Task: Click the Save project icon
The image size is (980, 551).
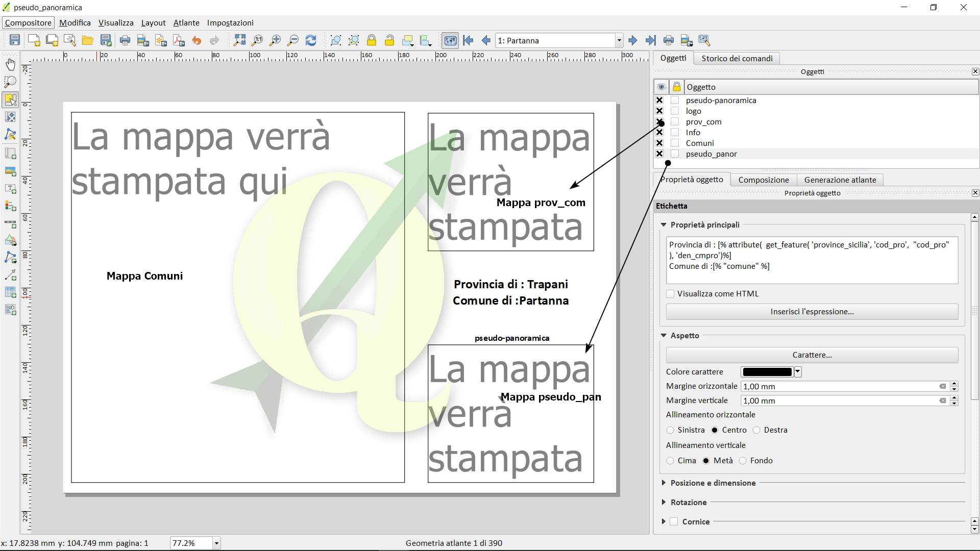Action: tap(15, 40)
